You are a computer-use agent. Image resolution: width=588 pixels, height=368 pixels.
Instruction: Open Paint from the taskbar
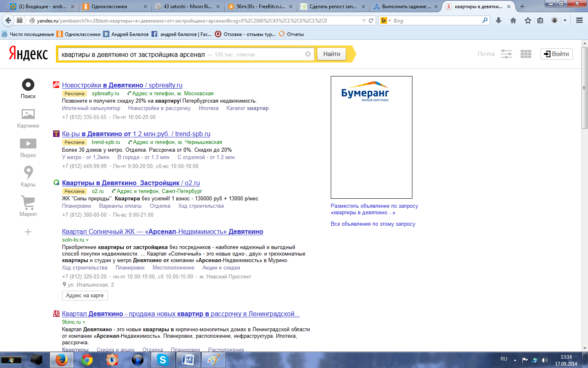tap(214, 360)
